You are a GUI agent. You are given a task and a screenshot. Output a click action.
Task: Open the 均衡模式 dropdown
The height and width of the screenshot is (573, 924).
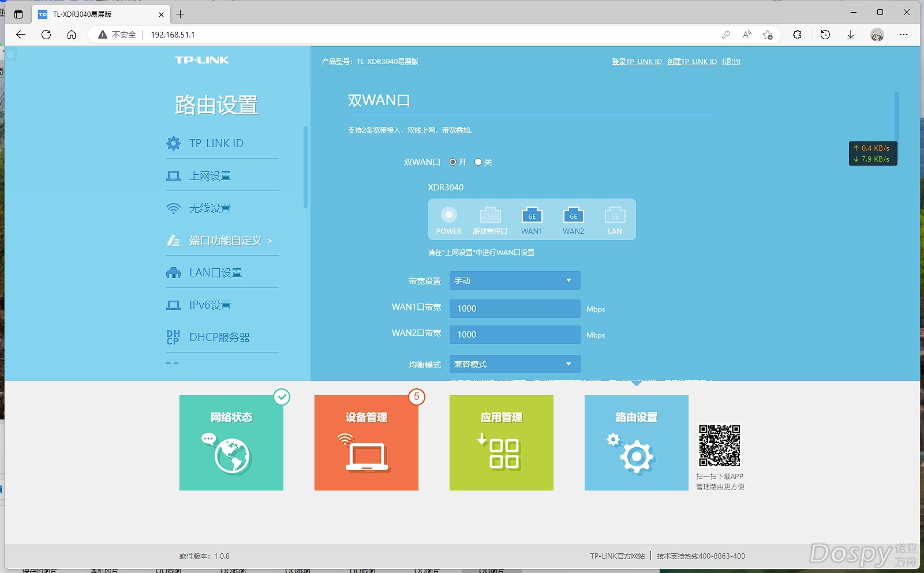[x=514, y=364]
